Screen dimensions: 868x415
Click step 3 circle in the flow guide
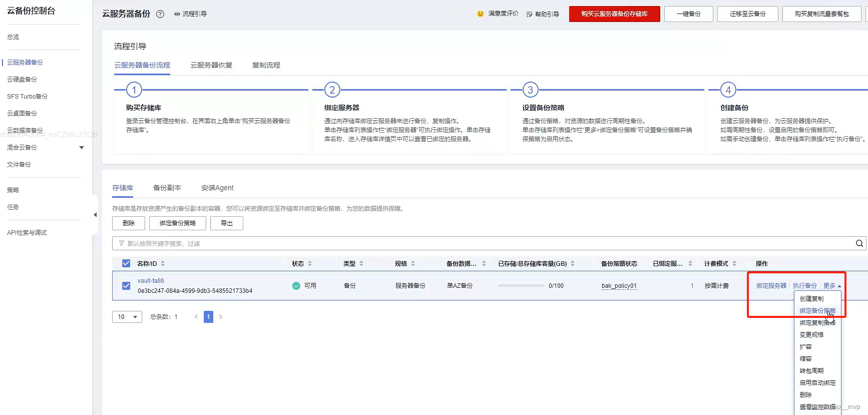click(531, 90)
